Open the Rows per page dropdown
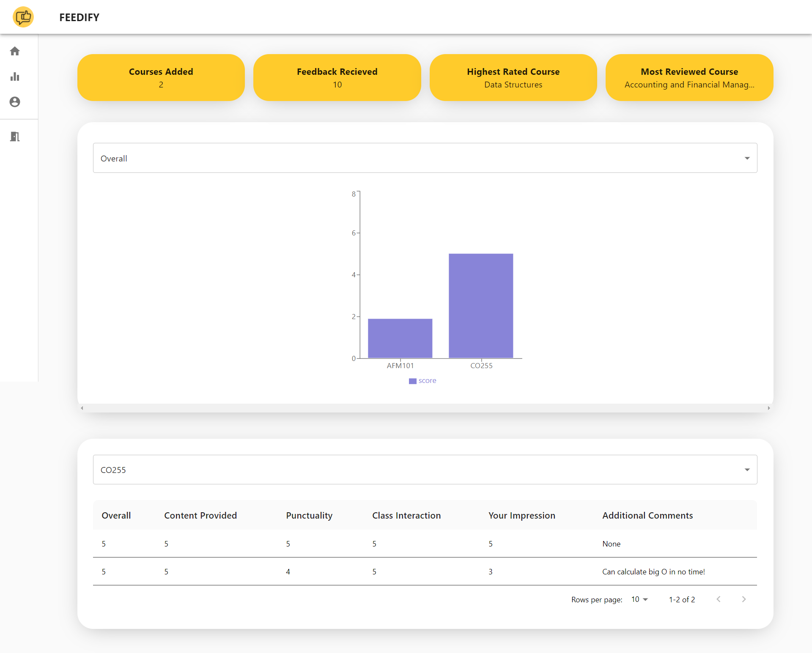This screenshot has height=653, width=812. click(x=639, y=599)
